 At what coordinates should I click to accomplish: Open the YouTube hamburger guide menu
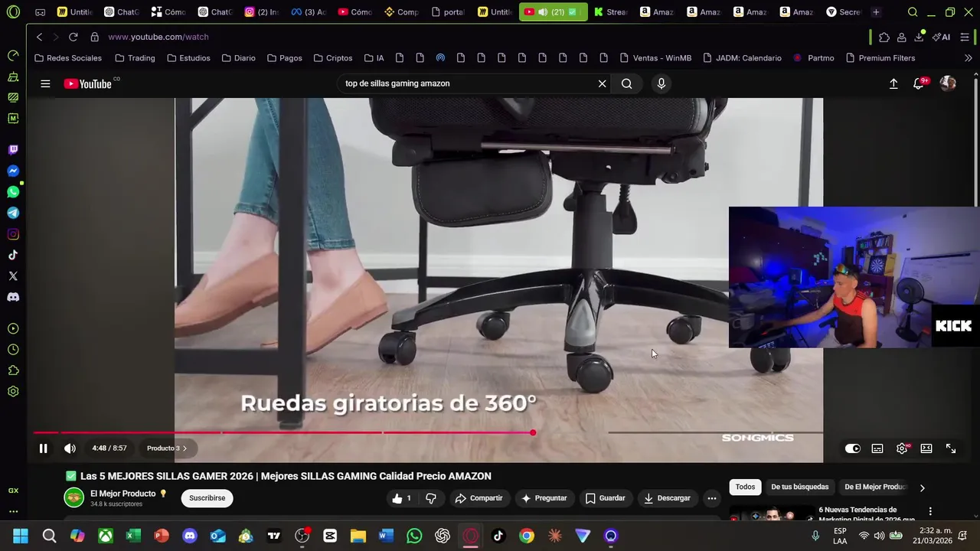pos(45,83)
